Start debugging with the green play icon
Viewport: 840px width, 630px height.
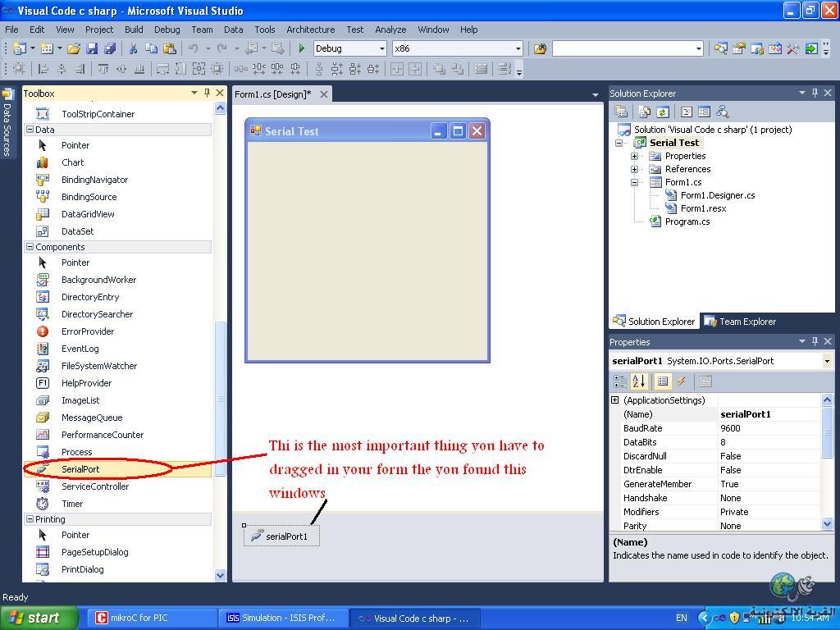302,48
